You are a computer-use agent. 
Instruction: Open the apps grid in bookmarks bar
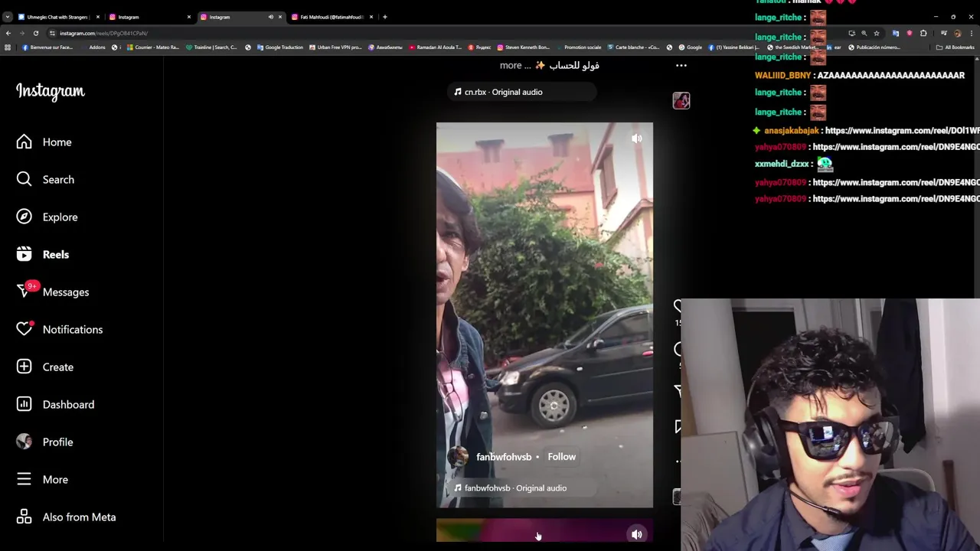click(x=8, y=47)
